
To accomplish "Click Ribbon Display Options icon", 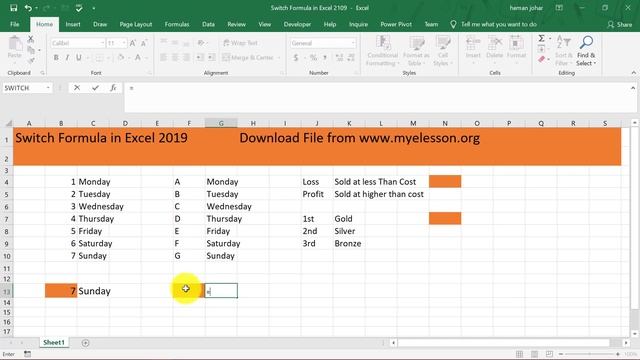I will click(559, 8).
